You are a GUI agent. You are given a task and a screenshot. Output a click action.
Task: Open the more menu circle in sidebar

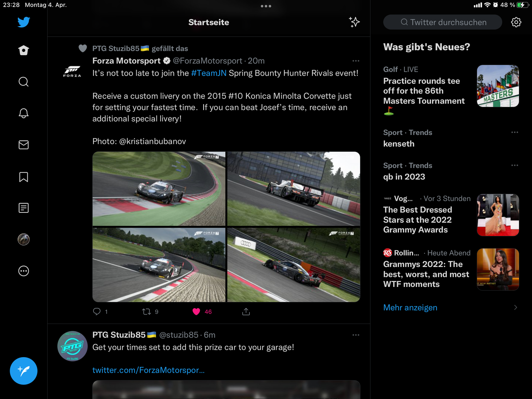point(24,271)
